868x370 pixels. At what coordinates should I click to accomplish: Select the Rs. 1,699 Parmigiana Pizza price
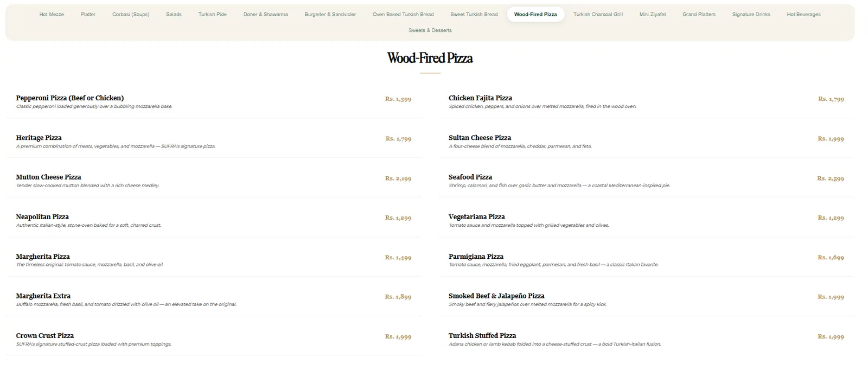[x=831, y=258]
